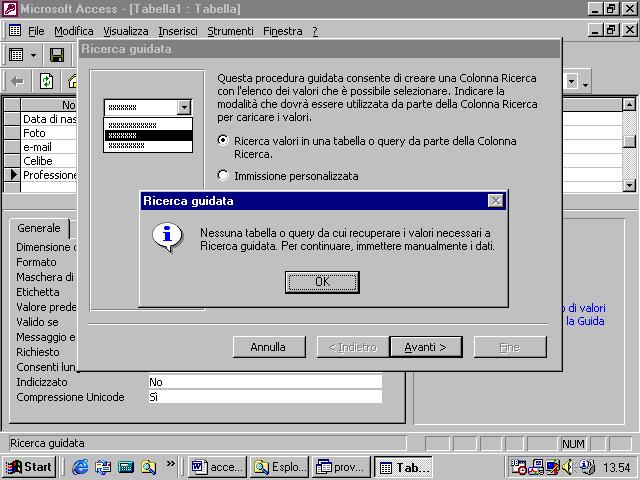
Task: Open the Inserisci menu
Action: point(178,31)
